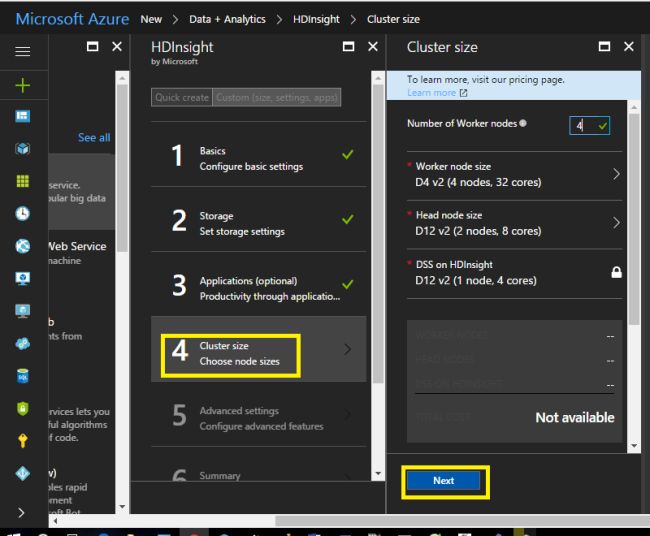Follow the Learn more pricing link
This screenshot has width=650, height=536.
point(432,93)
